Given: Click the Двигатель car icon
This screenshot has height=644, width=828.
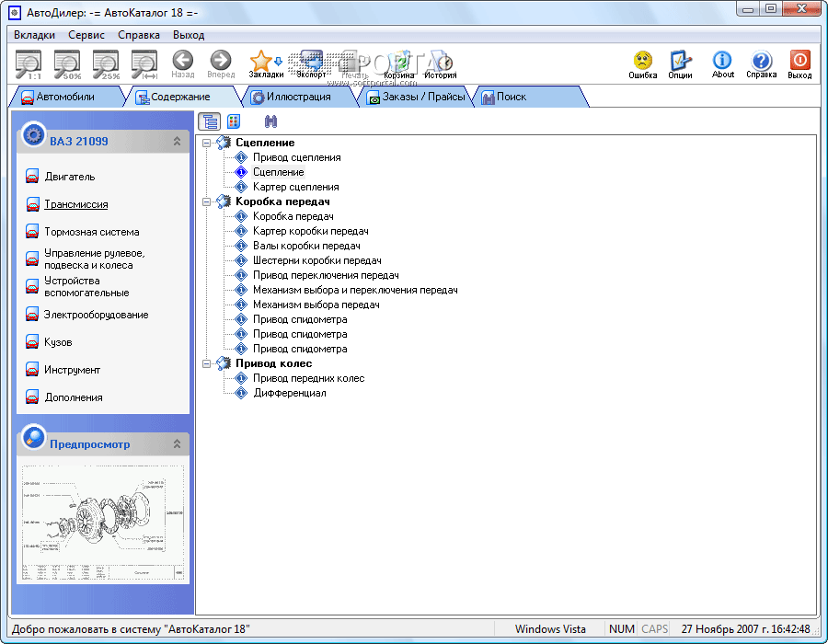Looking at the screenshot, I should pyautogui.click(x=32, y=177).
